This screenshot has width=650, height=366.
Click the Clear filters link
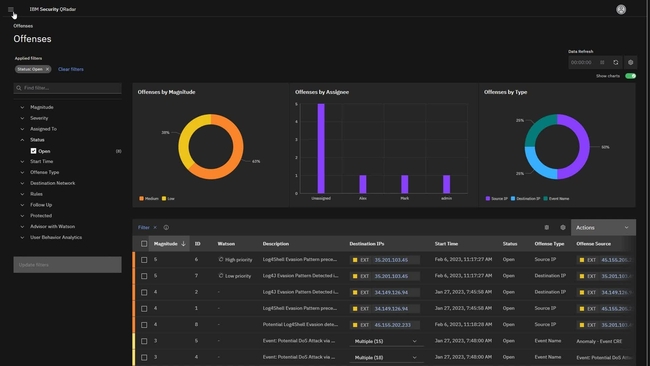point(70,69)
